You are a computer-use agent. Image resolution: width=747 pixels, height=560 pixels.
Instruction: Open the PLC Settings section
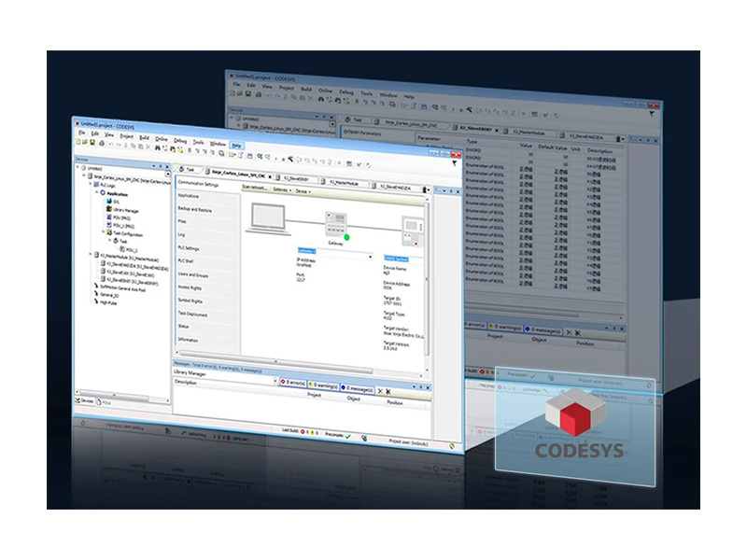tap(189, 248)
